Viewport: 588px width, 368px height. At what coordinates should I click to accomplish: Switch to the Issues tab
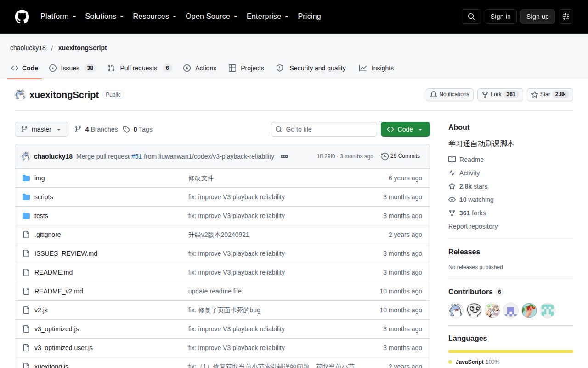point(73,68)
